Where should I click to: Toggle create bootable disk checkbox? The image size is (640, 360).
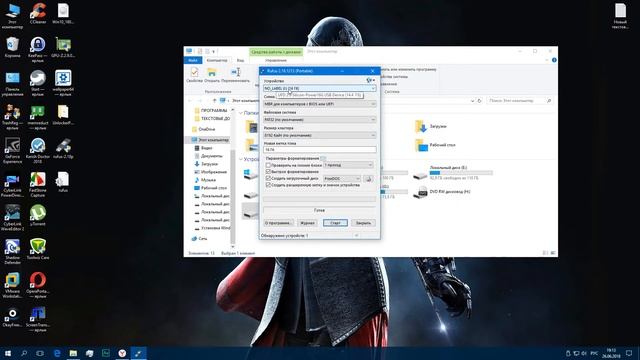click(268, 178)
